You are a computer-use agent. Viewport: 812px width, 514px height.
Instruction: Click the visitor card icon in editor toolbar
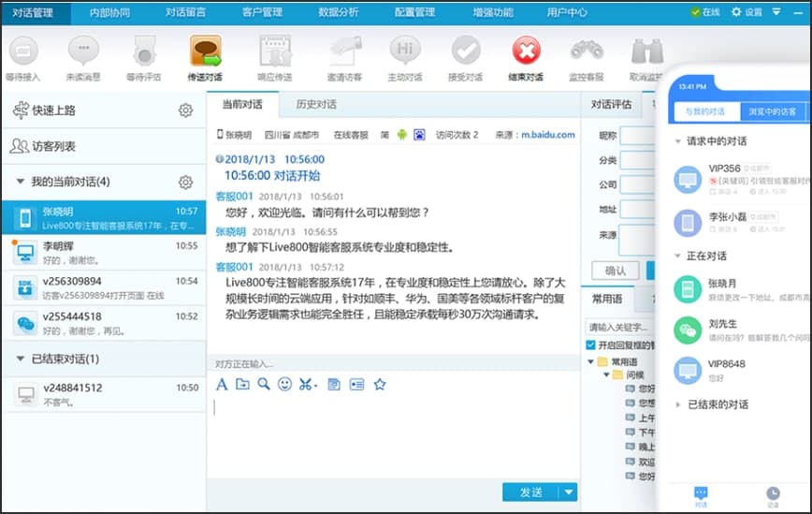356,385
